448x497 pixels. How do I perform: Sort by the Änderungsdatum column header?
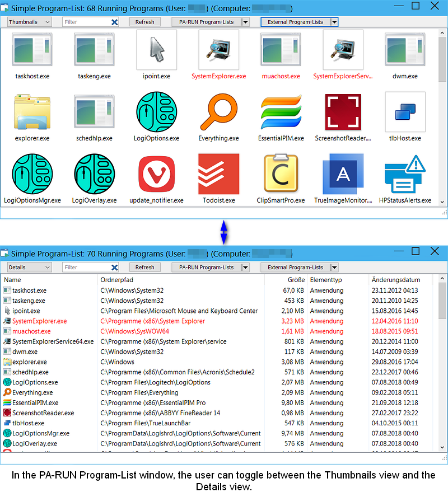[x=395, y=280]
